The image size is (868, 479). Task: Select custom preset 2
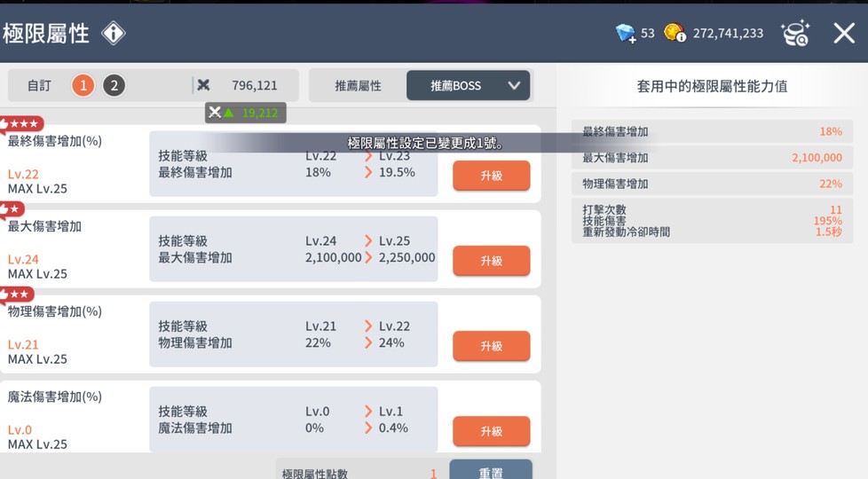pos(114,85)
